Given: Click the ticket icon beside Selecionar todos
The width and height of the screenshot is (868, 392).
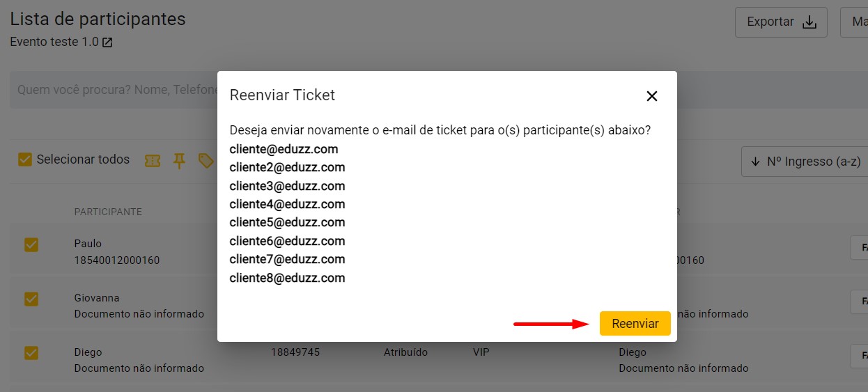Looking at the screenshot, I should point(153,161).
